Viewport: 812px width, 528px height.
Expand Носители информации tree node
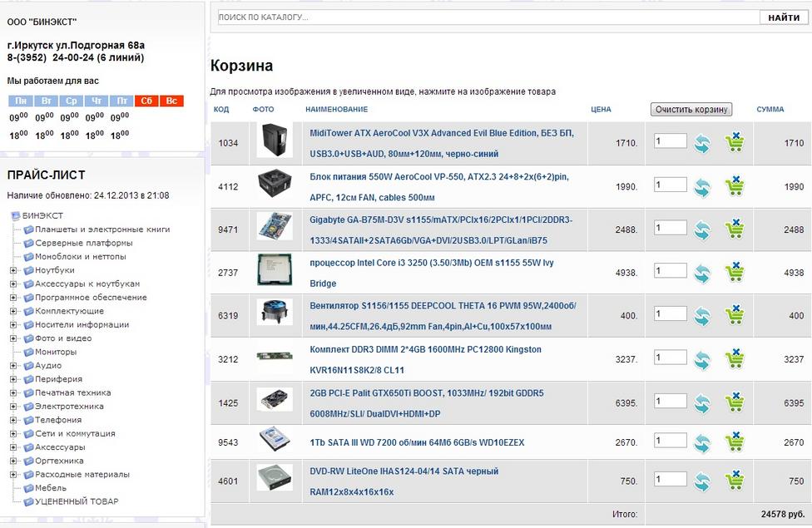[13, 324]
